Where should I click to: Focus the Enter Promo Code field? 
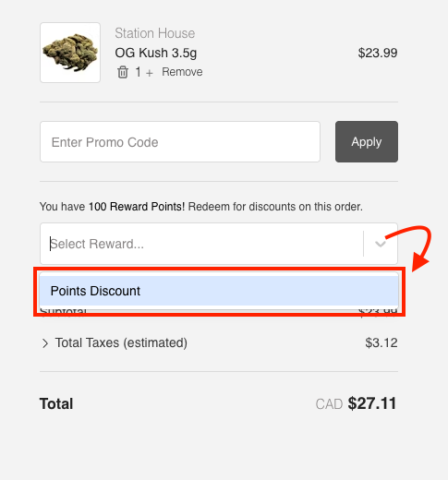pyautogui.click(x=180, y=142)
